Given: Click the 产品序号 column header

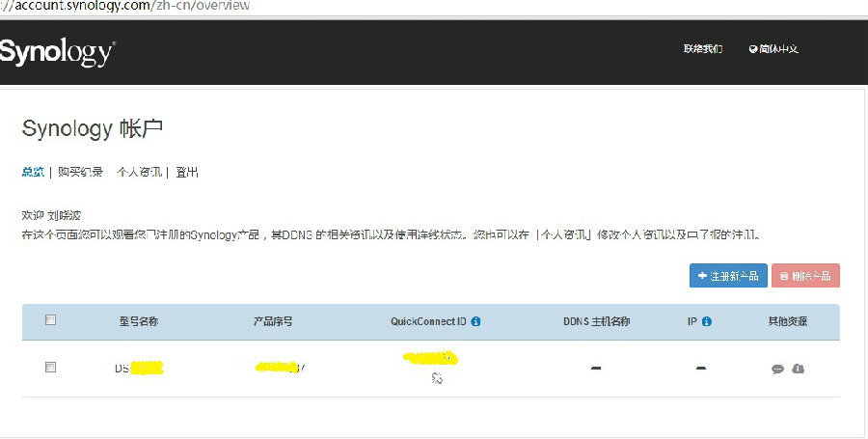Looking at the screenshot, I should pos(272,321).
